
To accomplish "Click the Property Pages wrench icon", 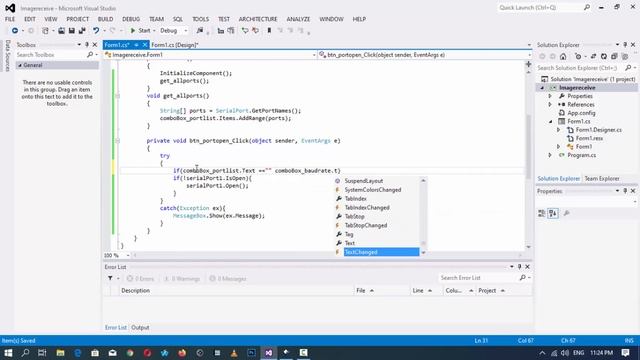I will click(567, 213).
